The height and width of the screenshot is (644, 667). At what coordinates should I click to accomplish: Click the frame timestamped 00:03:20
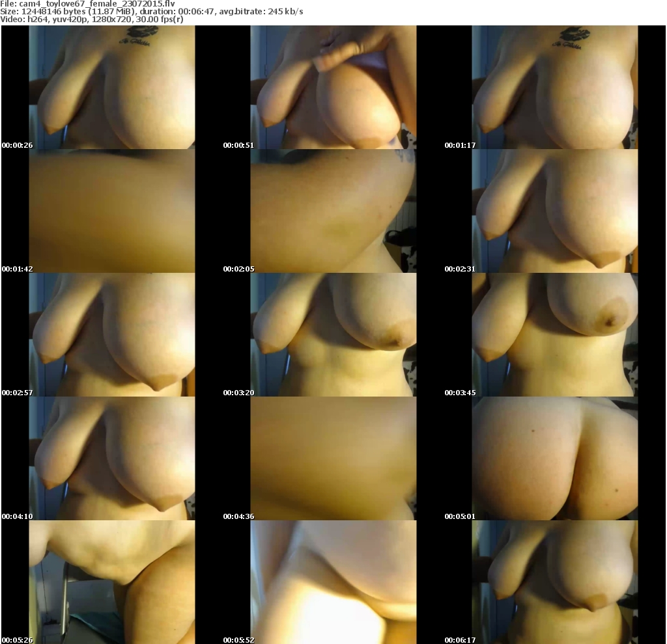click(x=333, y=335)
